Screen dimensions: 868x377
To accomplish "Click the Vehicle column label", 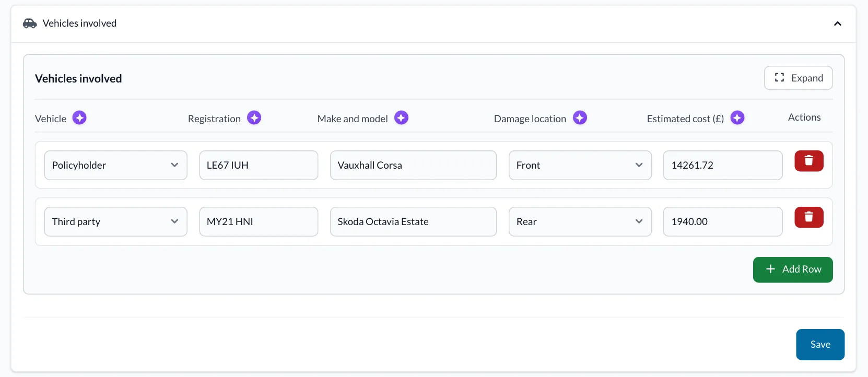I will click(x=51, y=119).
